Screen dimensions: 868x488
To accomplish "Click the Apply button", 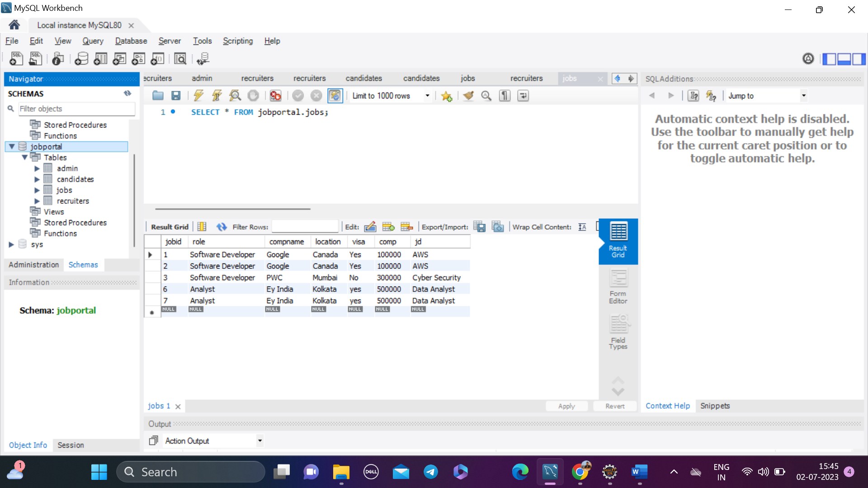I will click(566, 406).
